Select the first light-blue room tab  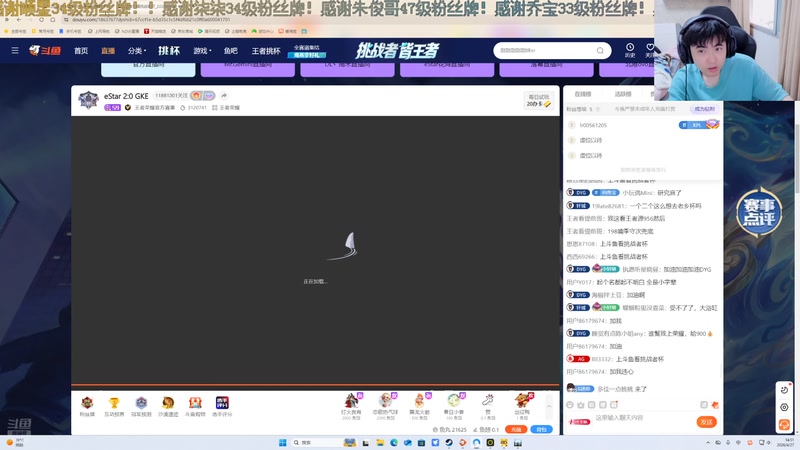click(148, 69)
